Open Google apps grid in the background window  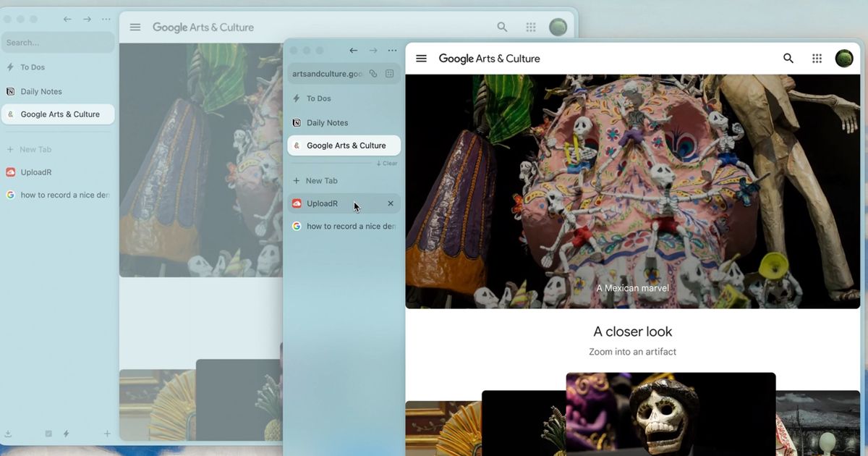coord(531,28)
